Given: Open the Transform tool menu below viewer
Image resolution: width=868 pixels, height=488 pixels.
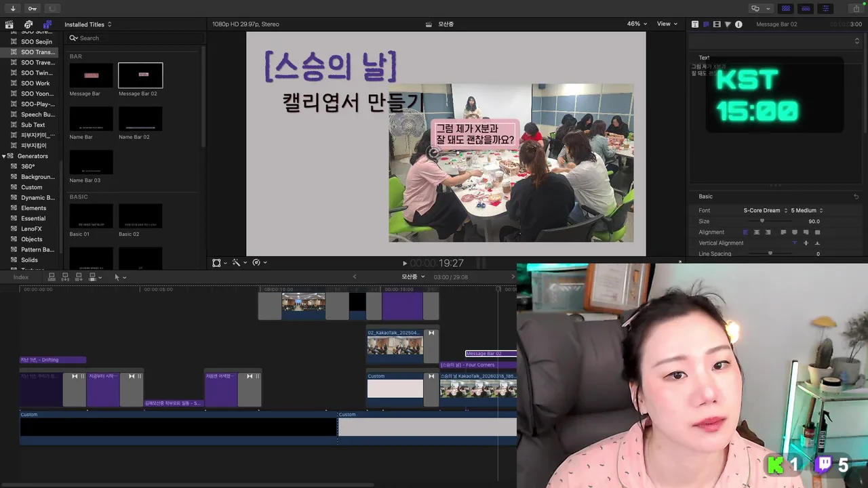Looking at the screenshot, I should tap(218, 262).
